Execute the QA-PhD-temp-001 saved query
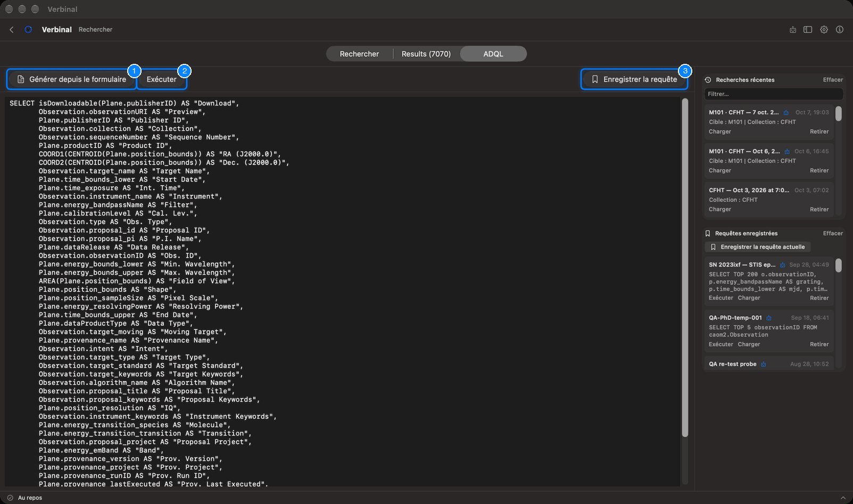 [721, 344]
